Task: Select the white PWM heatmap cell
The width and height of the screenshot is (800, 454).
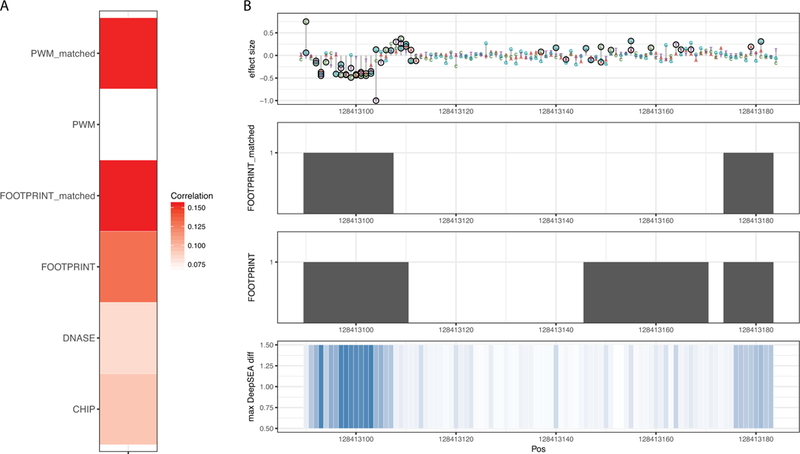Action: [128, 124]
